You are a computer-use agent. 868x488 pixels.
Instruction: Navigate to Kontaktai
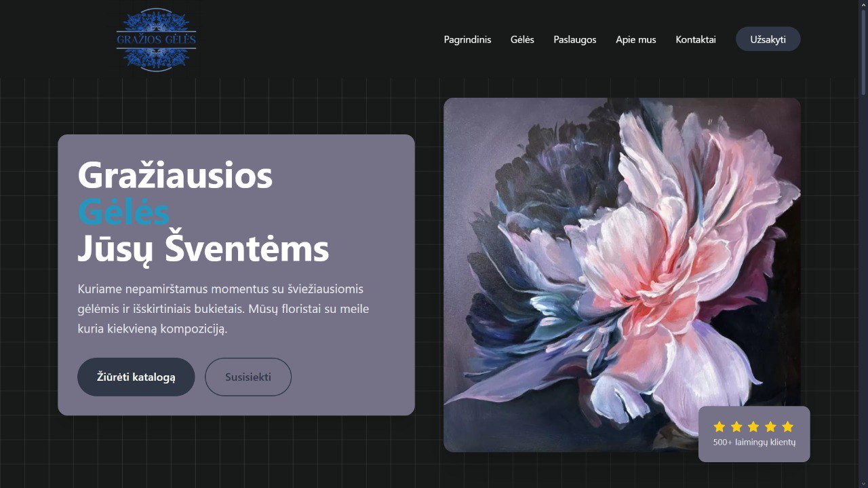coord(695,39)
